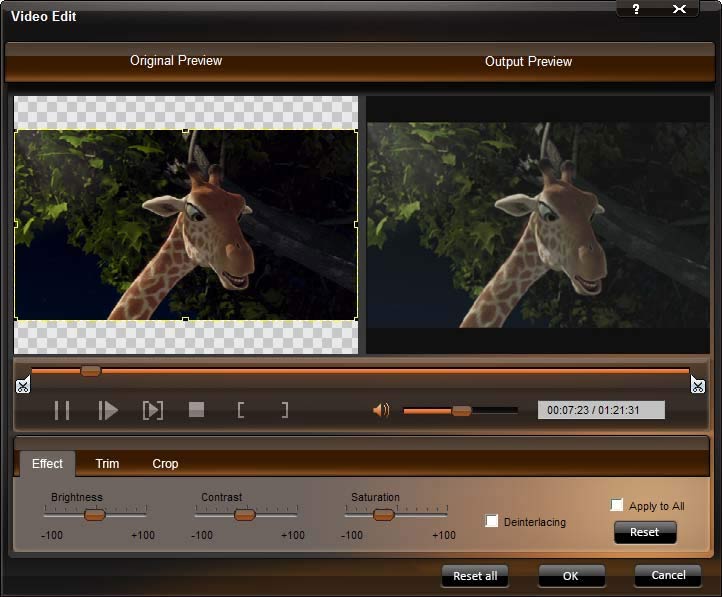
Task: Open the Crop tab
Action: pos(165,464)
